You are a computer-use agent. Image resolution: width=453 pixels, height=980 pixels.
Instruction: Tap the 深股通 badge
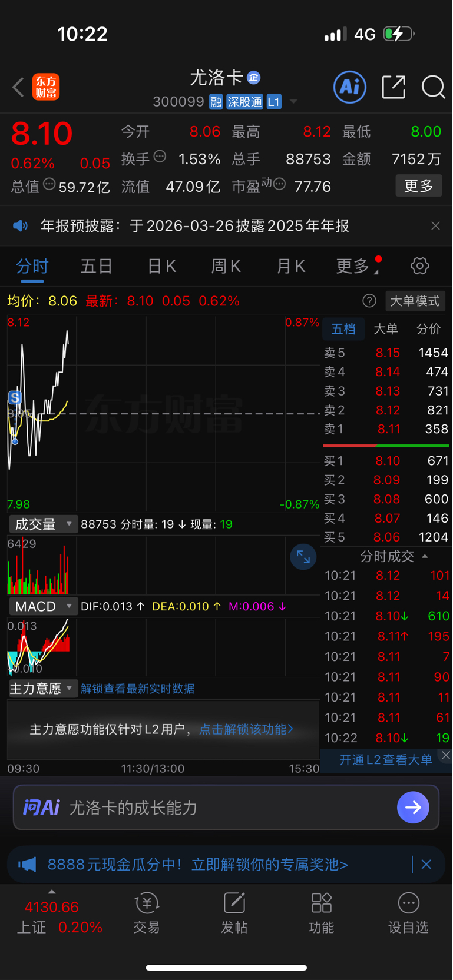point(244,102)
